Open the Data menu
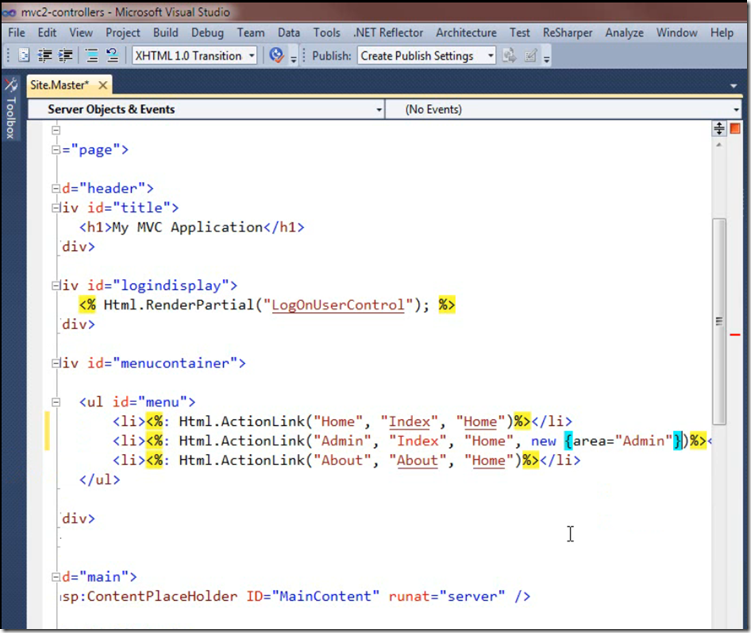This screenshot has width=751, height=633. tap(289, 33)
